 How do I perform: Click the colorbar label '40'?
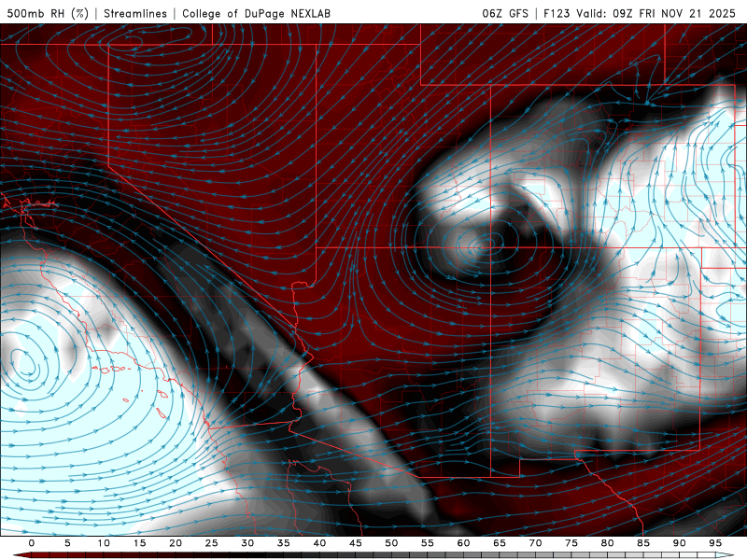[319, 543]
